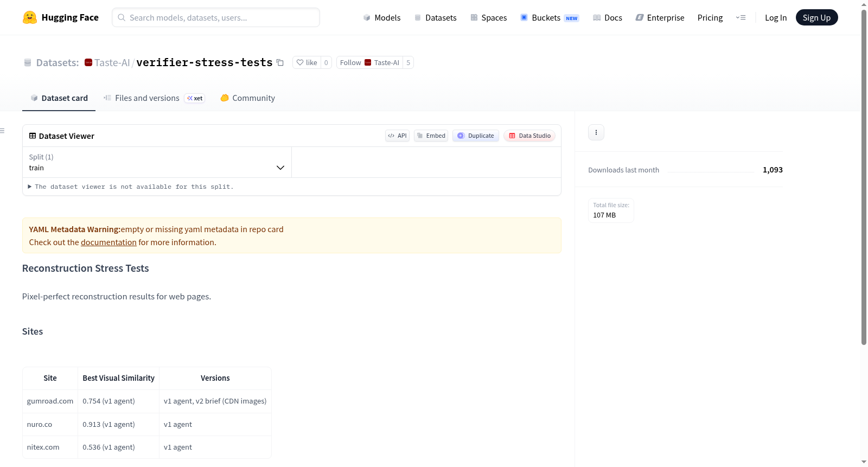
Task: Click the nuro.co table cell
Action: [50, 425]
